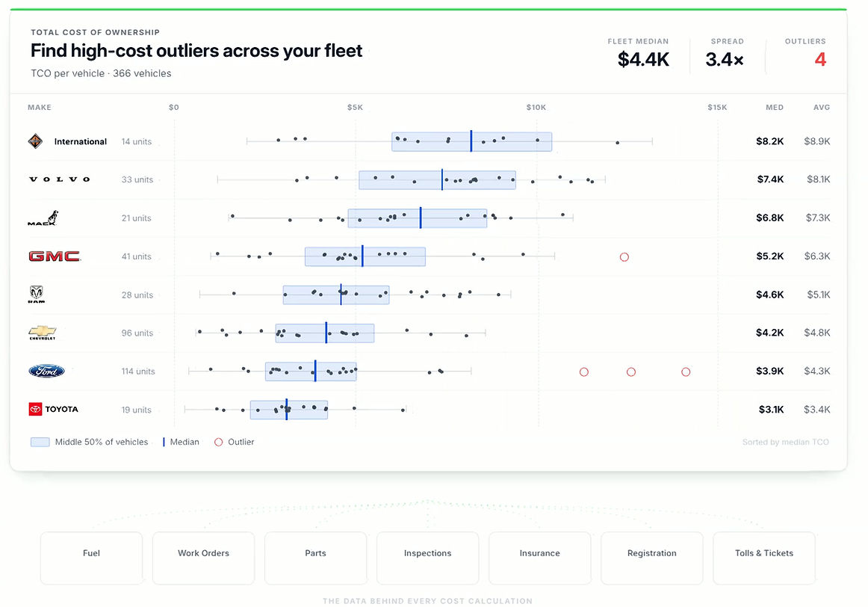Click Ram's $4.6K median value
Screen dimensions: 868x607
770,295
